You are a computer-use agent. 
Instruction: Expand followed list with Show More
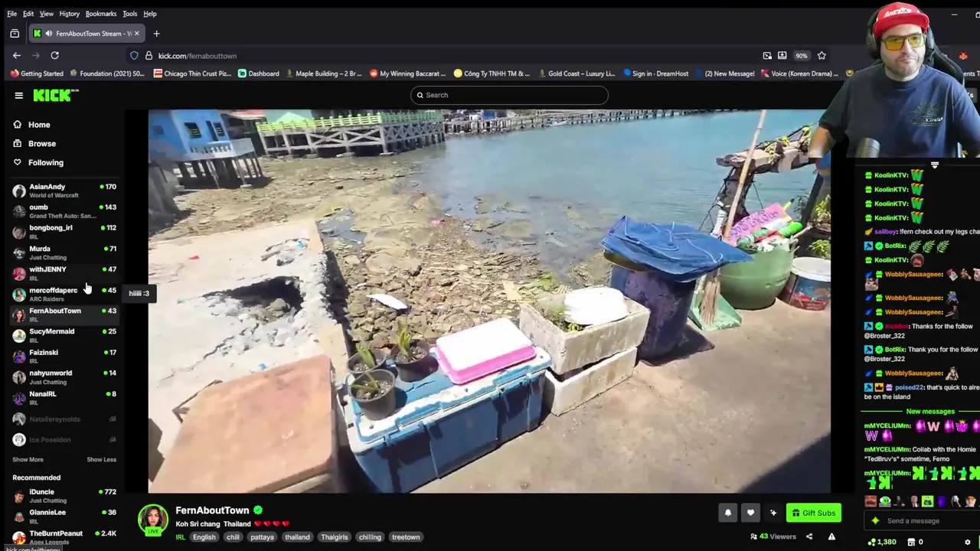(28, 459)
